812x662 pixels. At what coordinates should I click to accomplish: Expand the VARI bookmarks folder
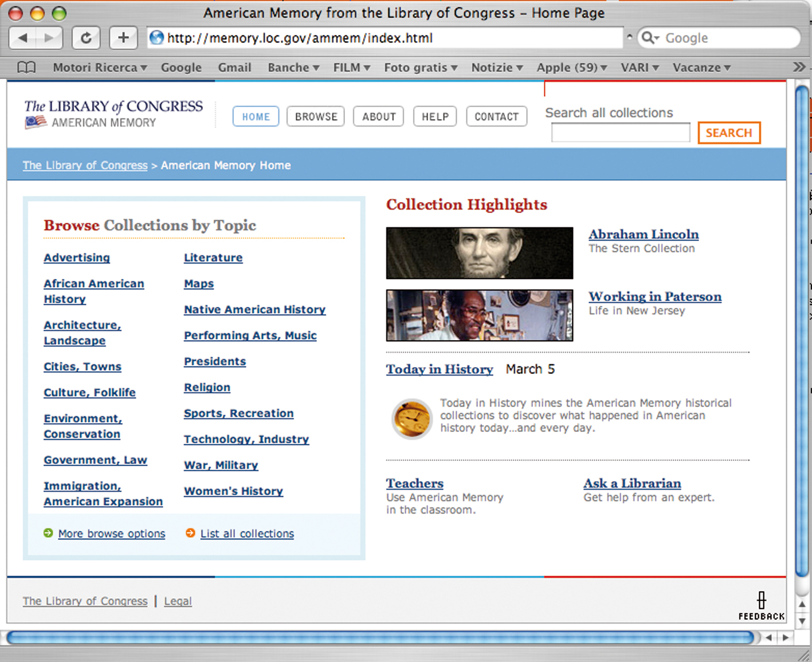point(640,68)
